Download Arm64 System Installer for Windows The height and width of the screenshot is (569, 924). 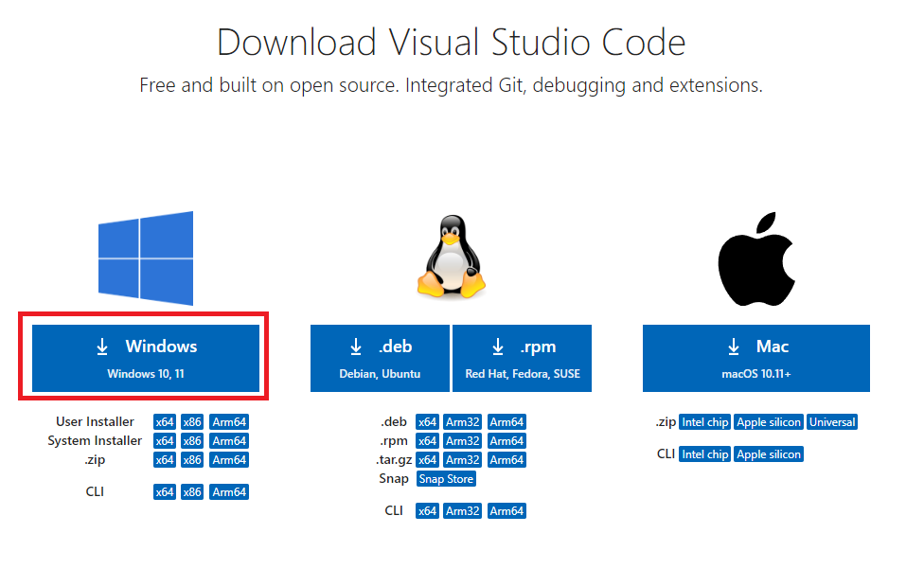pos(228,440)
